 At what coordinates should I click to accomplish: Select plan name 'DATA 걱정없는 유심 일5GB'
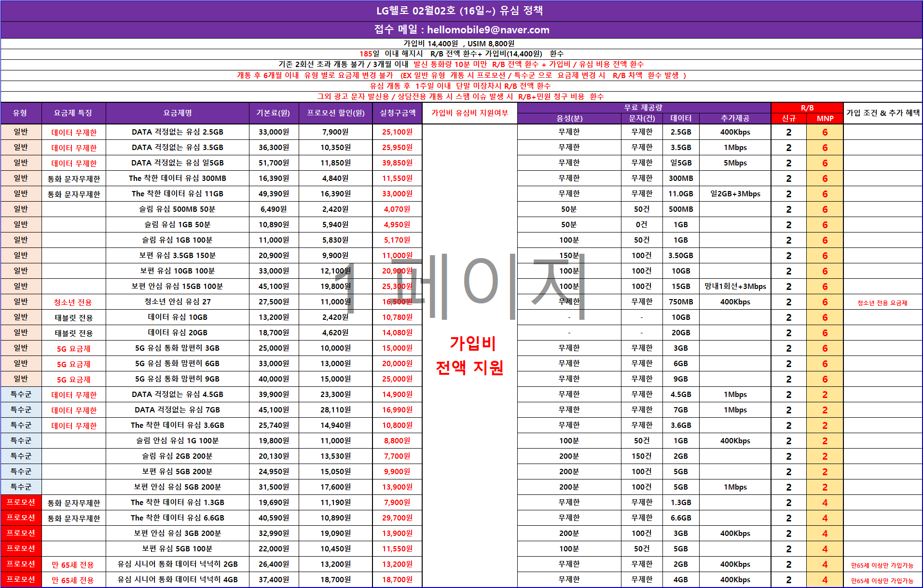[x=178, y=163]
